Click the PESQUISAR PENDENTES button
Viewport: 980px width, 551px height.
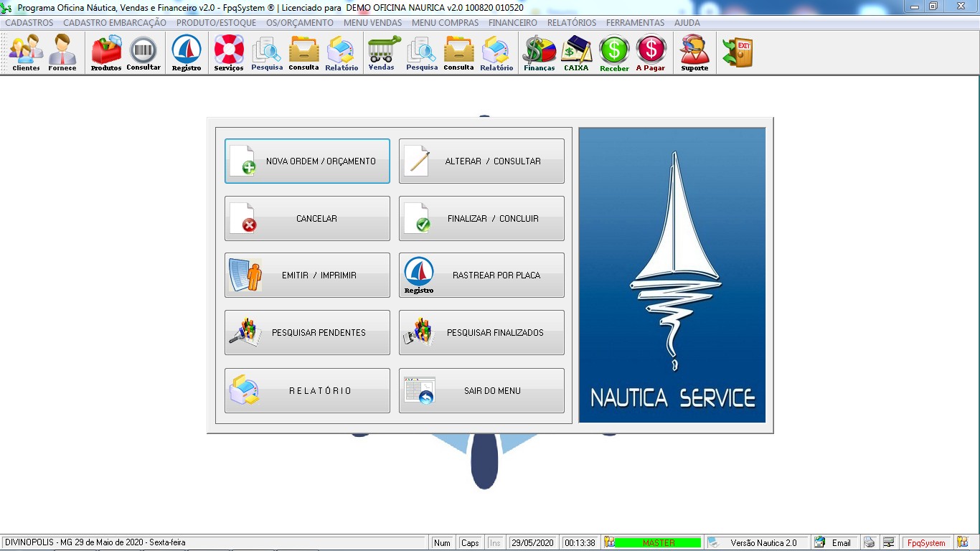coord(307,333)
